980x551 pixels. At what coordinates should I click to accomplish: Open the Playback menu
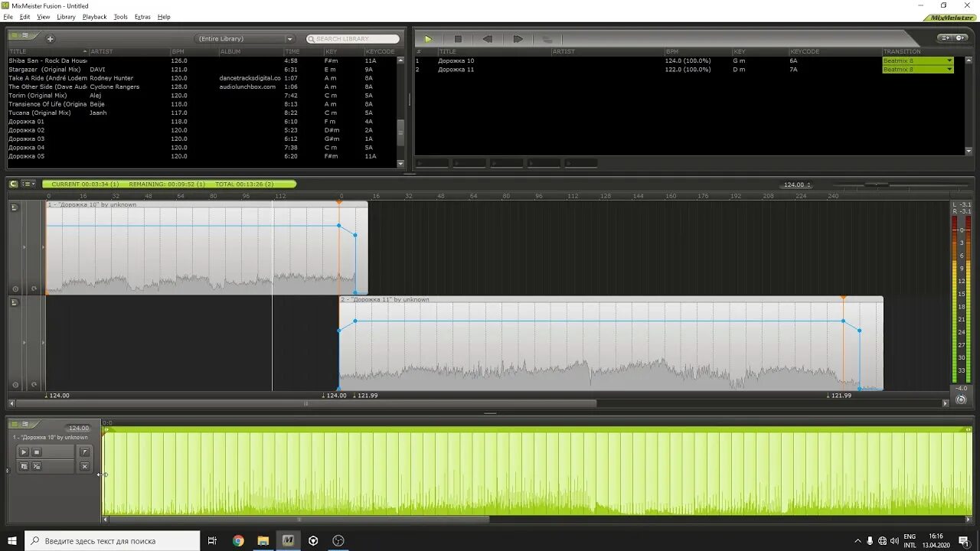coord(95,17)
